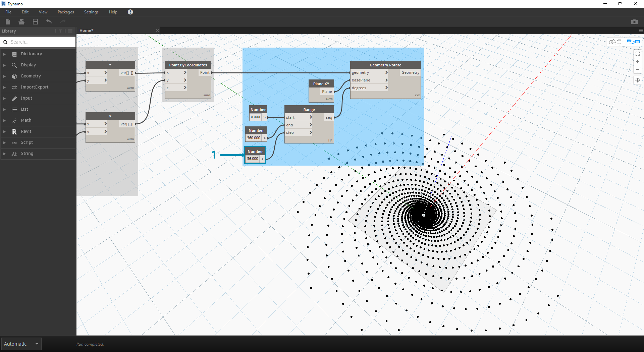This screenshot has height=352, width=644.
Task: Edit the 360.000 number value
Action: tap(254, 138)
